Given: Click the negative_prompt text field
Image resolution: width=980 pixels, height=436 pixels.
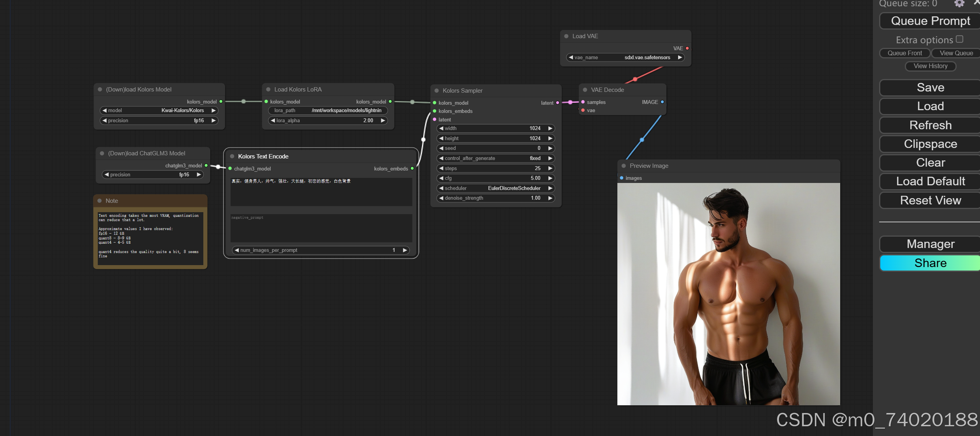Looking at the screenshot, I should [x=321, y=228].
